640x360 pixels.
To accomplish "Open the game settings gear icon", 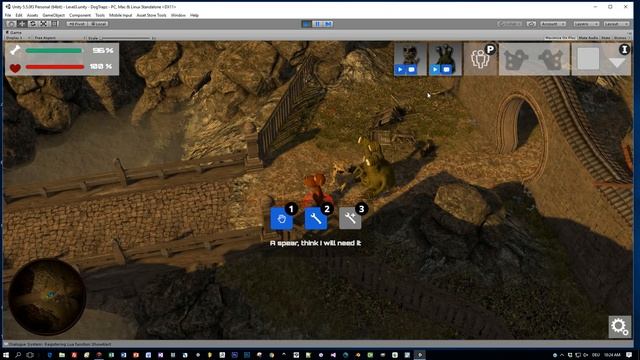I will 619,327.
